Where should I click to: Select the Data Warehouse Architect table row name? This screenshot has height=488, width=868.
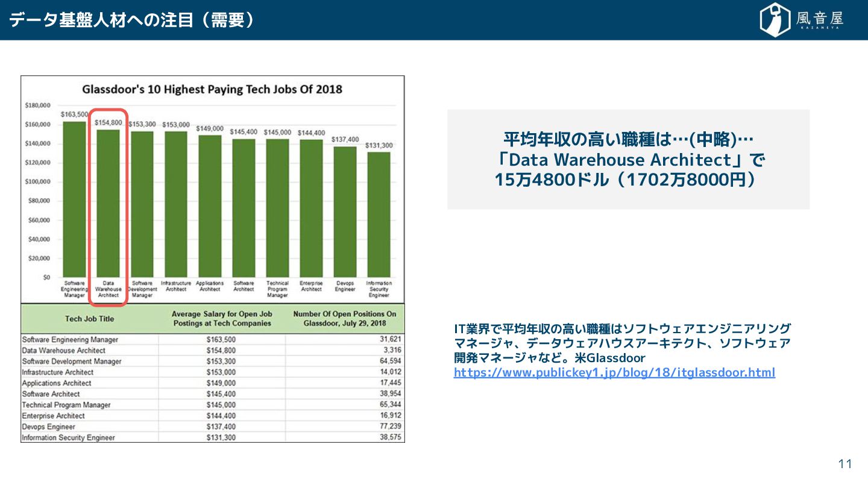(x=63, y=350)
